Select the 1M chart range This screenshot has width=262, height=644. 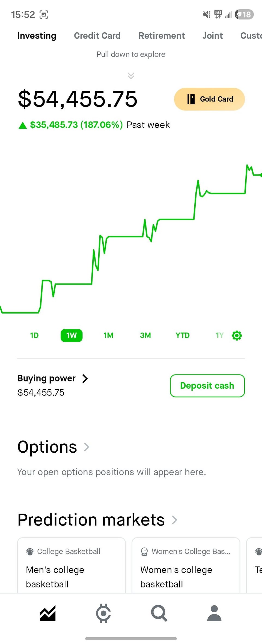108,335
